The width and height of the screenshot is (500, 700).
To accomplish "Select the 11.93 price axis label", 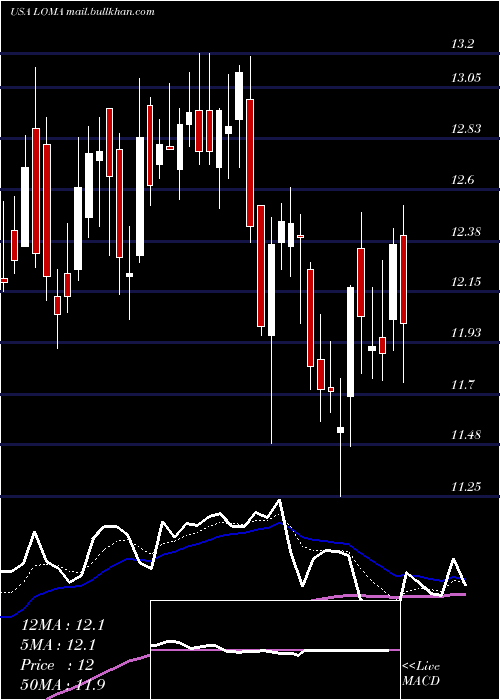I will click(x=466, y=333).
